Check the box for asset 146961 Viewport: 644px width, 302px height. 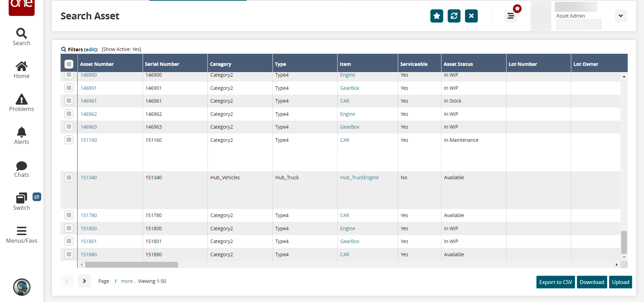coord(69,101)
